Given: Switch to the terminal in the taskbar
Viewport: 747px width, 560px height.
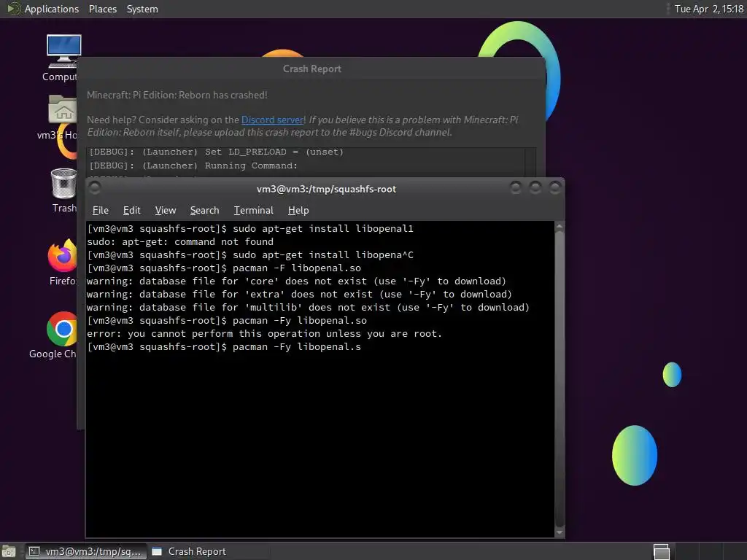Looking at the screenshot, I should 86,551.
